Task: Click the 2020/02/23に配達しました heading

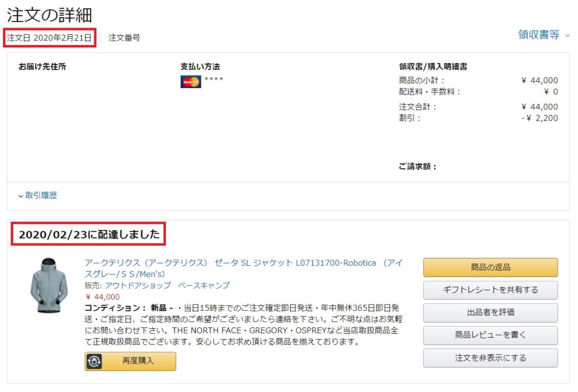Action: point(89,234)
